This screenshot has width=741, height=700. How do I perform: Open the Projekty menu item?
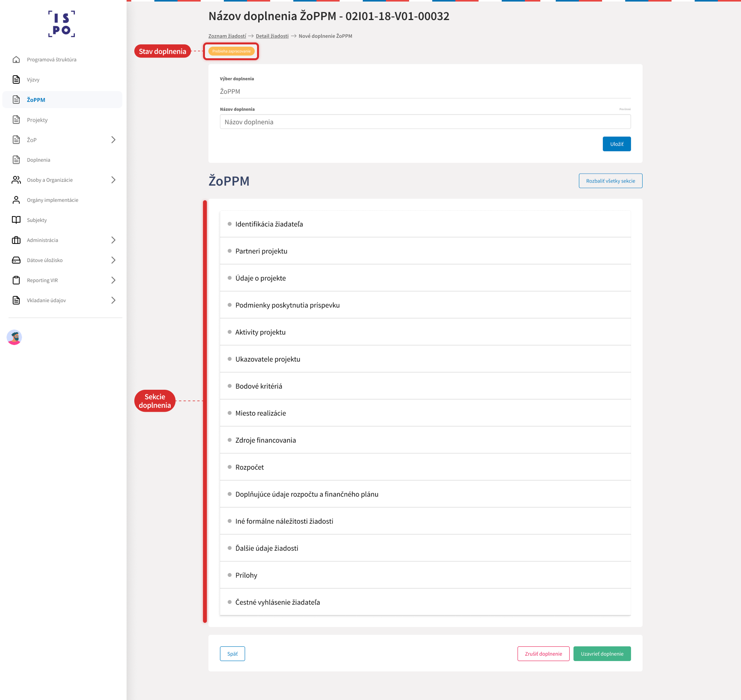(x=37, y=120)
